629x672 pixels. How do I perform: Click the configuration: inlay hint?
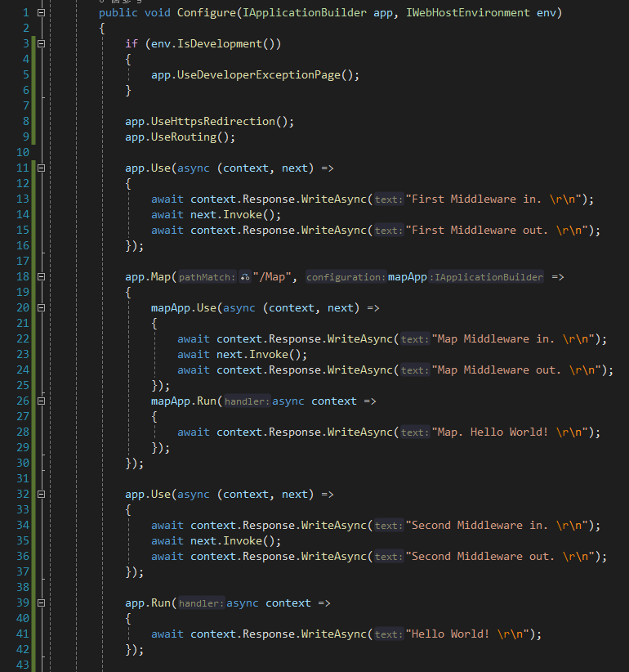pos(346,277)
